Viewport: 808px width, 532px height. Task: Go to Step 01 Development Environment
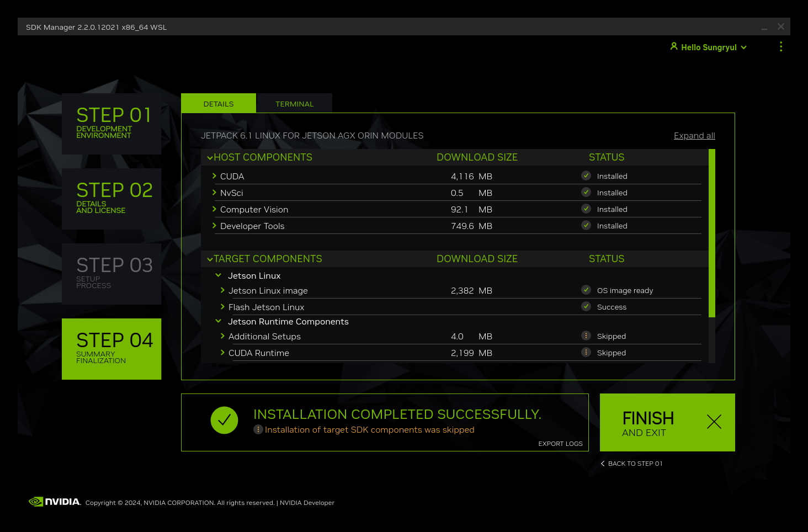pos(111,124)
